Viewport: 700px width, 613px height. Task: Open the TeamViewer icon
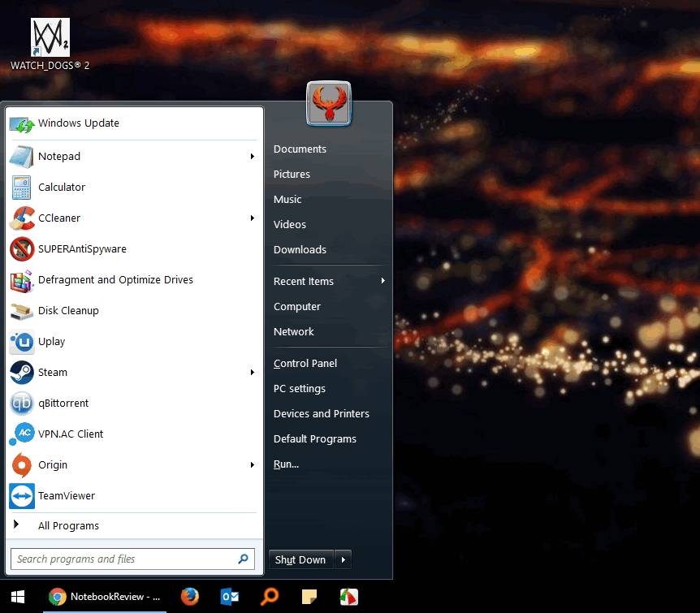(22, 496)
